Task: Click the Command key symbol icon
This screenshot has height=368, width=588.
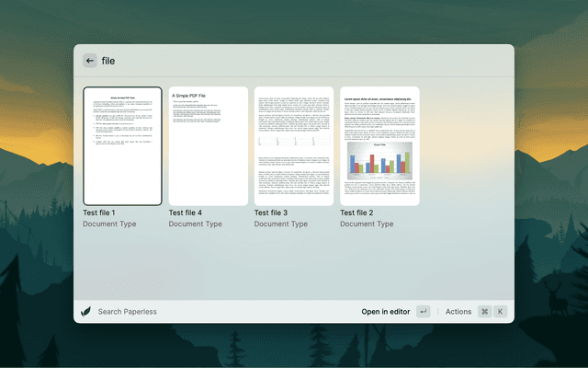Action: click(484, 312)
